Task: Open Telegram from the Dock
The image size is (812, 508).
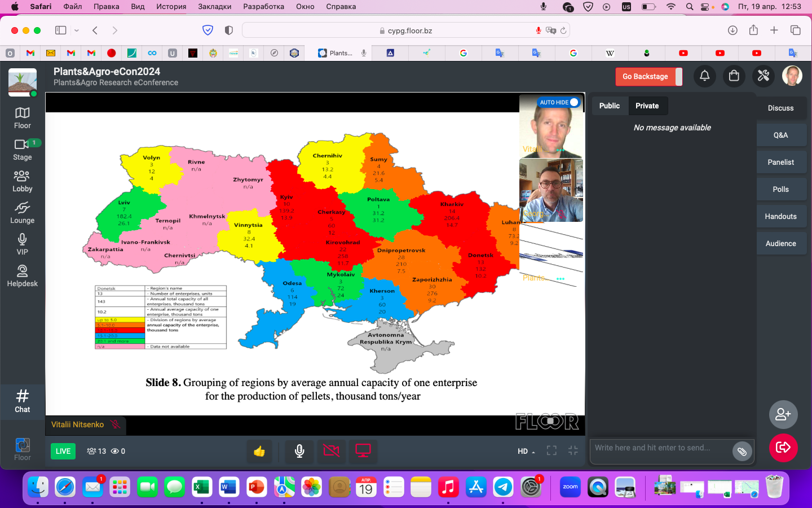Action: (503, 487)
